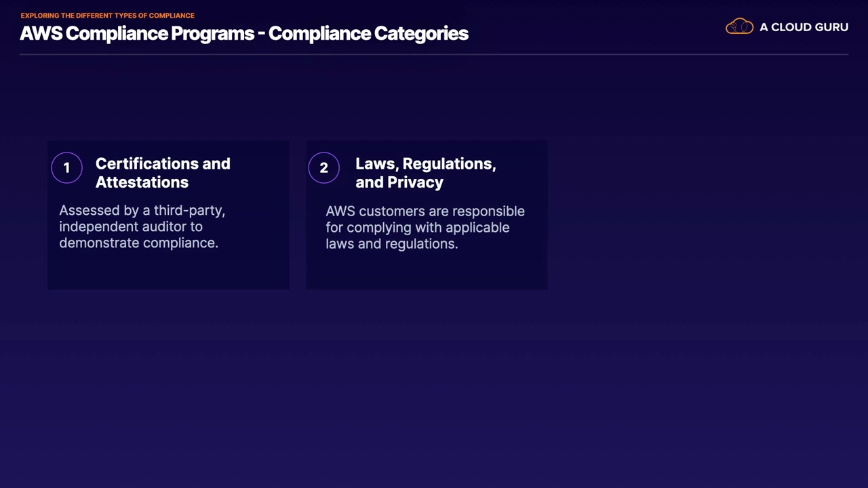Click the "laws and regulations." text line
This screenshot has width=868, height=488.
(x=391, y=244)
